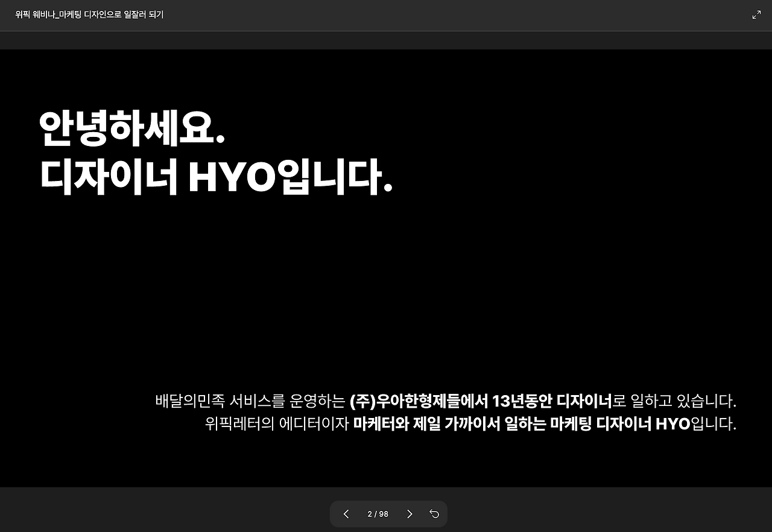Viewport: 772px width, 532px height.
Task: Click the bold phrase (주)우아한형제들에서 13년동안 디자이너
Action: pyautogui.click(x=479, y=401)
